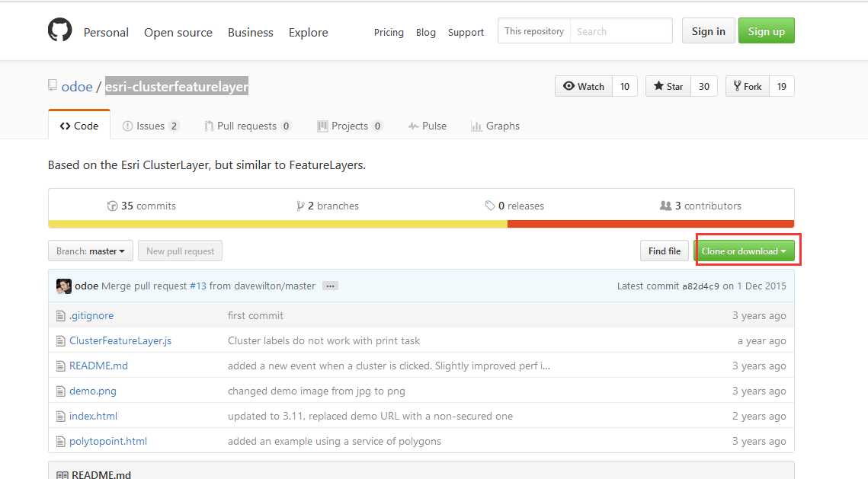
Task: Switch to the Issues tab
Action: point(151,126)
